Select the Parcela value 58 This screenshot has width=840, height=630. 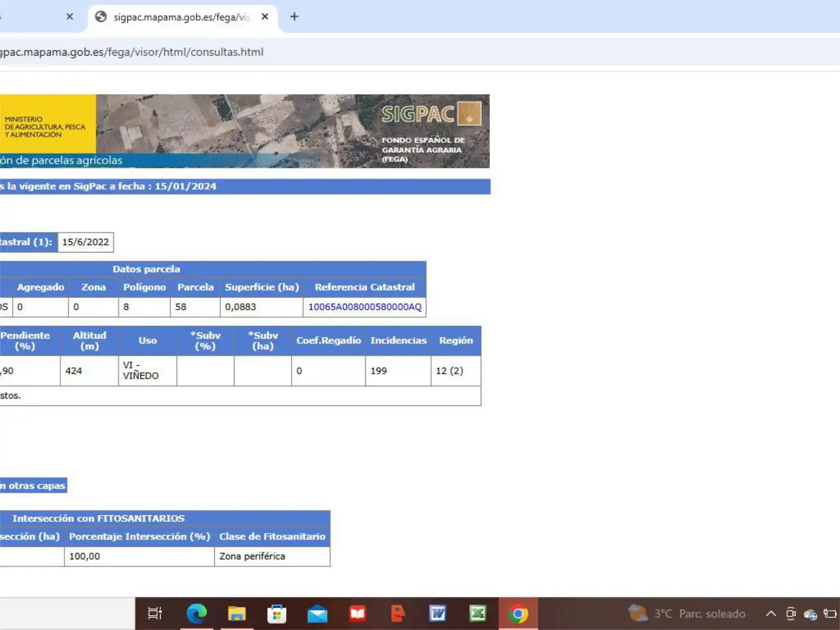(181, 307)
